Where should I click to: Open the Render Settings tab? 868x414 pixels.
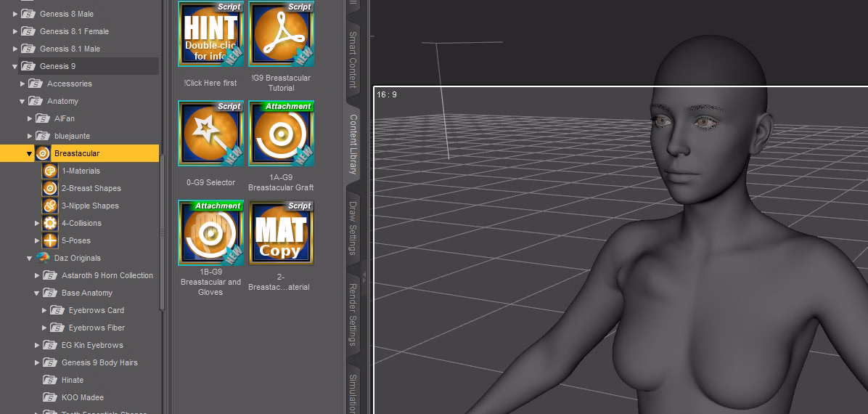coord(353,314)
